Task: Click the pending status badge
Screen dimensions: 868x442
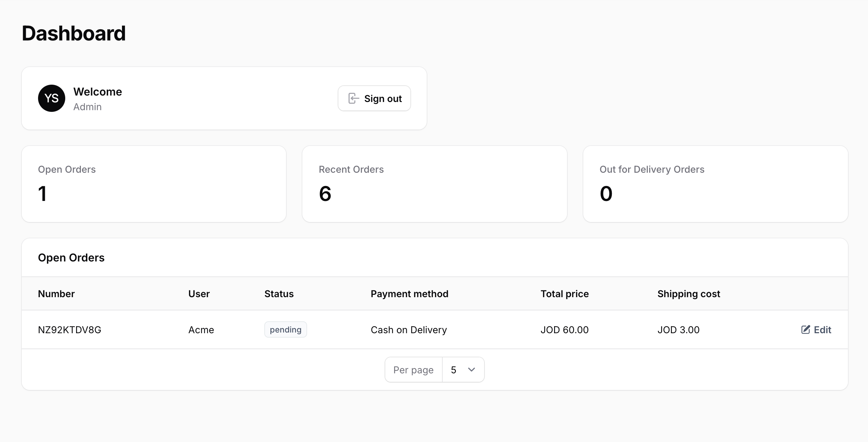Action: pos(285,329)
